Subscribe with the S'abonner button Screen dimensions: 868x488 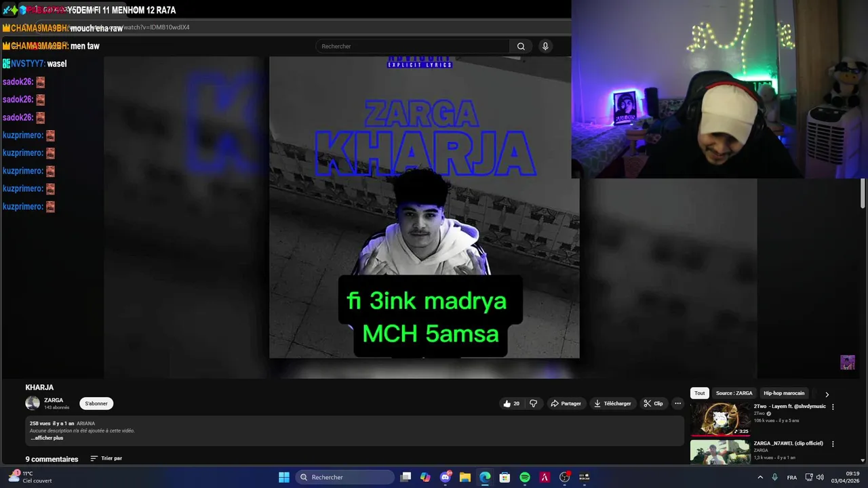(x=96, y=403)
